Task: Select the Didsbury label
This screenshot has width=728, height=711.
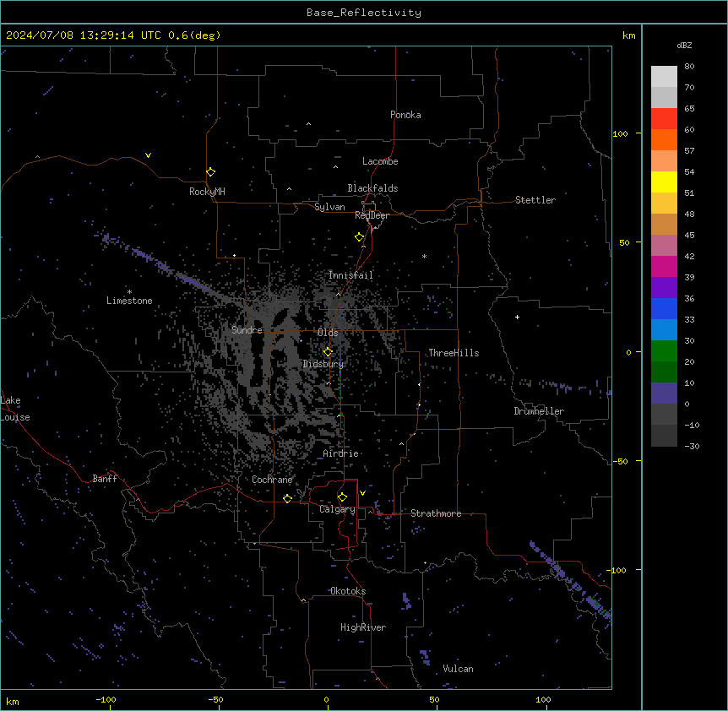Action: coord(323,364)
